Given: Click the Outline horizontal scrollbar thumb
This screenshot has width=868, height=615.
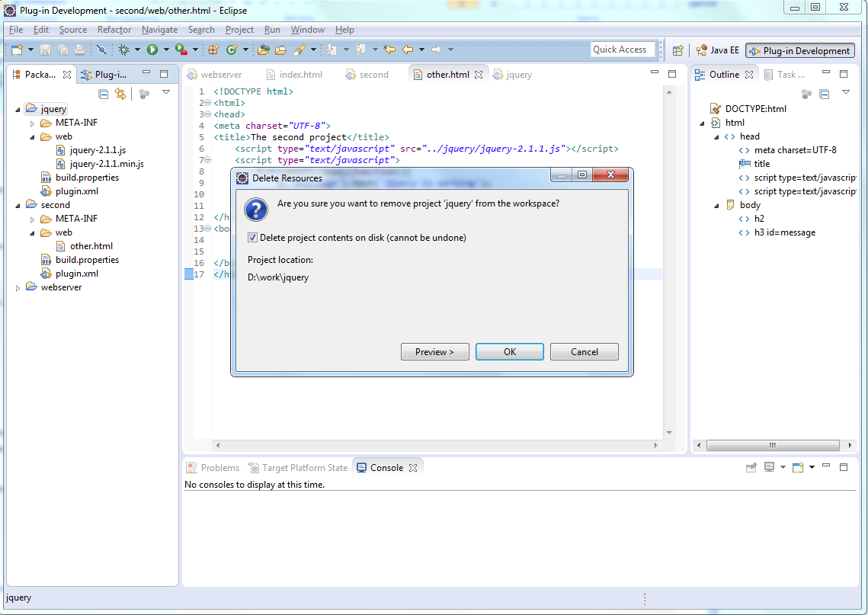Looking at the screenshot, I should point(773,445).
